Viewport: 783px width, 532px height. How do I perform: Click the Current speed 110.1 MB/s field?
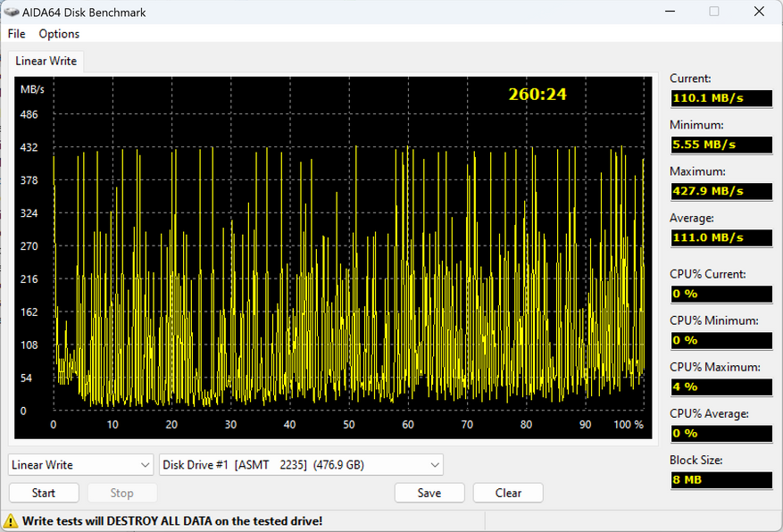721,97
